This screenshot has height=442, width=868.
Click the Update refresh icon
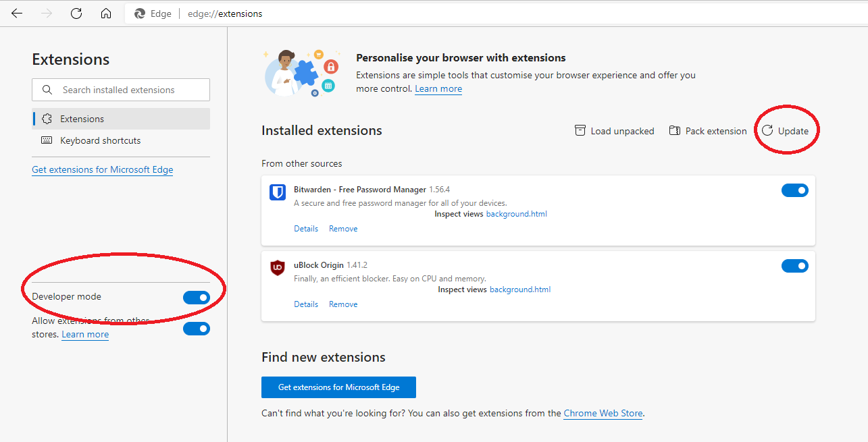point(767,131)
